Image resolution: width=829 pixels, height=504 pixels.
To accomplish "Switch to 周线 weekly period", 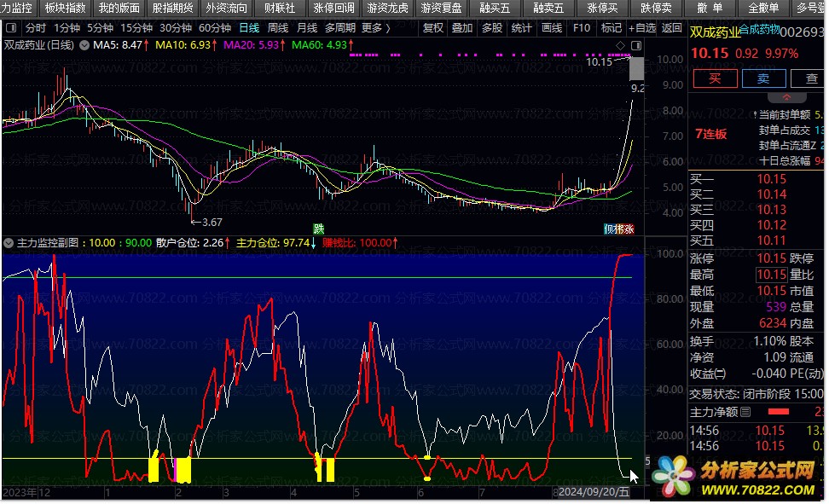I will (278, 28).
